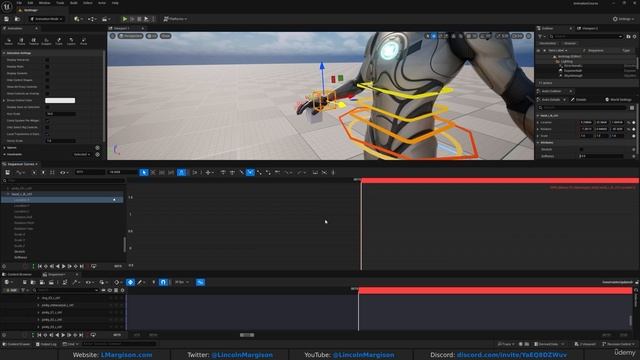Click the Softness value slider field in Anim Details
This screenshot has width=640, height=360.
[x=601, y=156]
